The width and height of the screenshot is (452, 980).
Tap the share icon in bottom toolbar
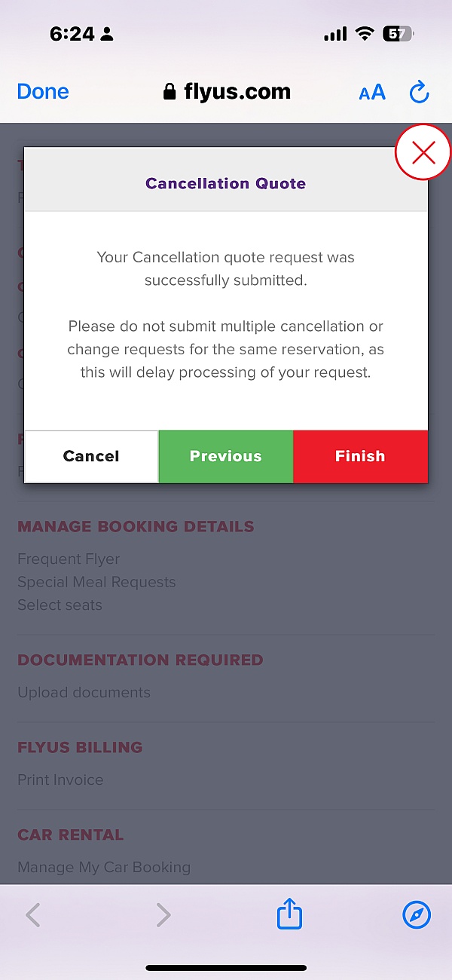[289, 915]
